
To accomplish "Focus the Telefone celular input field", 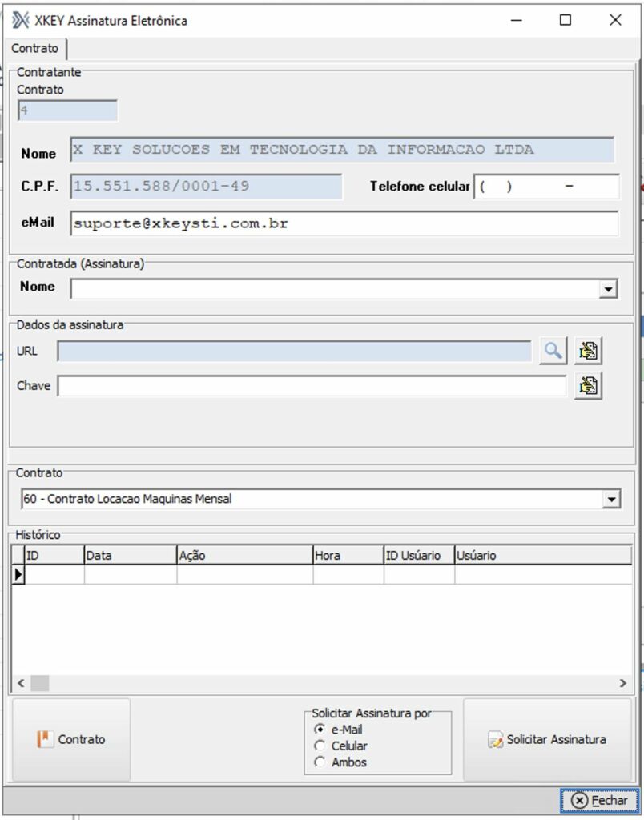I will (547, 186).
